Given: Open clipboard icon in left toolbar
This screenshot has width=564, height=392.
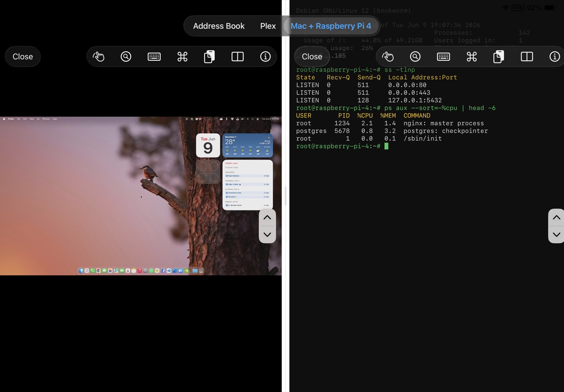Looking at the screenshot, I should pyautogui.click(x=209, y=56).
